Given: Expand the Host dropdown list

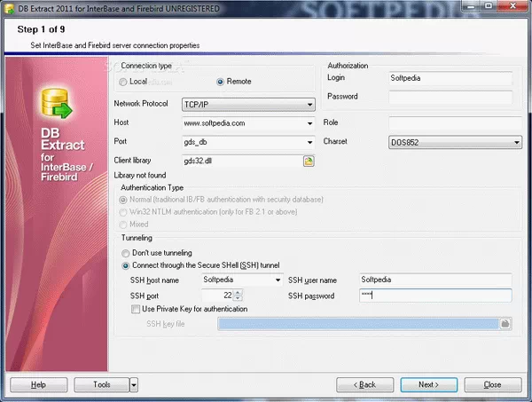Looking at the screenshot, I should (x=309, y=123).
